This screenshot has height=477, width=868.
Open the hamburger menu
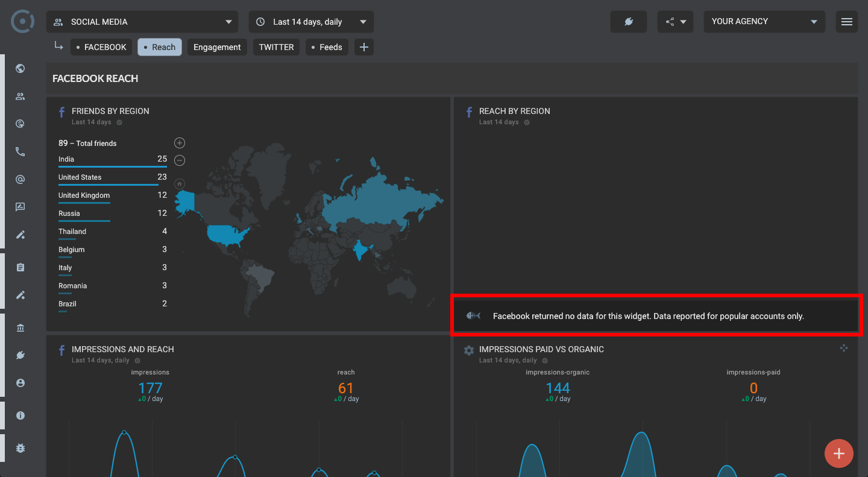(x=847, y=22)
